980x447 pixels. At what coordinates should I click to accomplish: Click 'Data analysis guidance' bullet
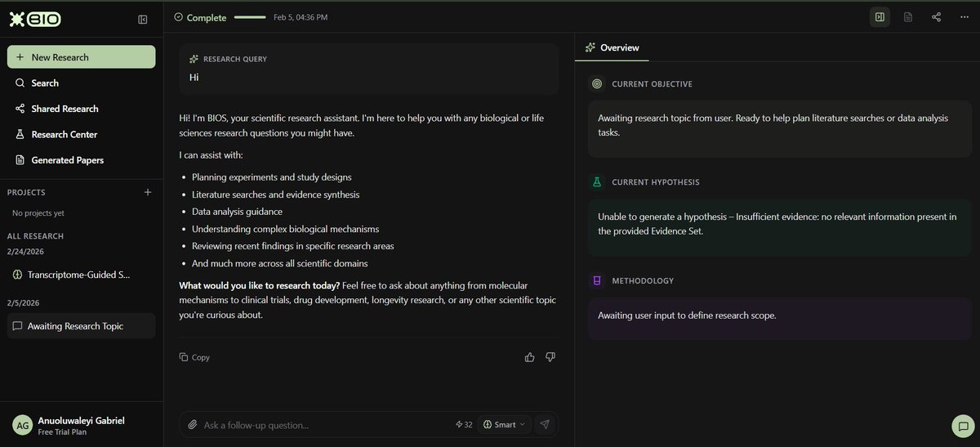click(237, 212)
